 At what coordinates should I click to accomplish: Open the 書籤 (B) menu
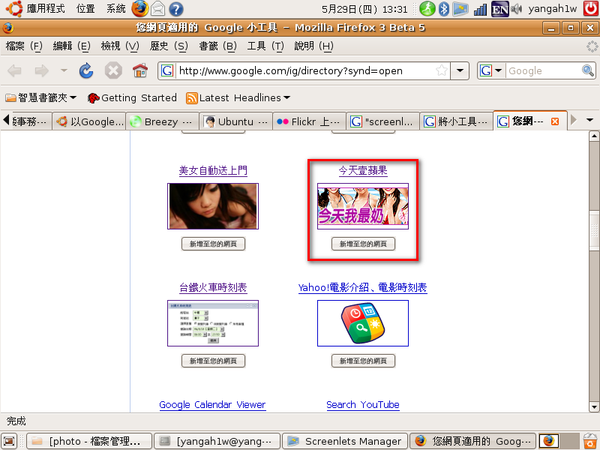click(x=218, y=46)
